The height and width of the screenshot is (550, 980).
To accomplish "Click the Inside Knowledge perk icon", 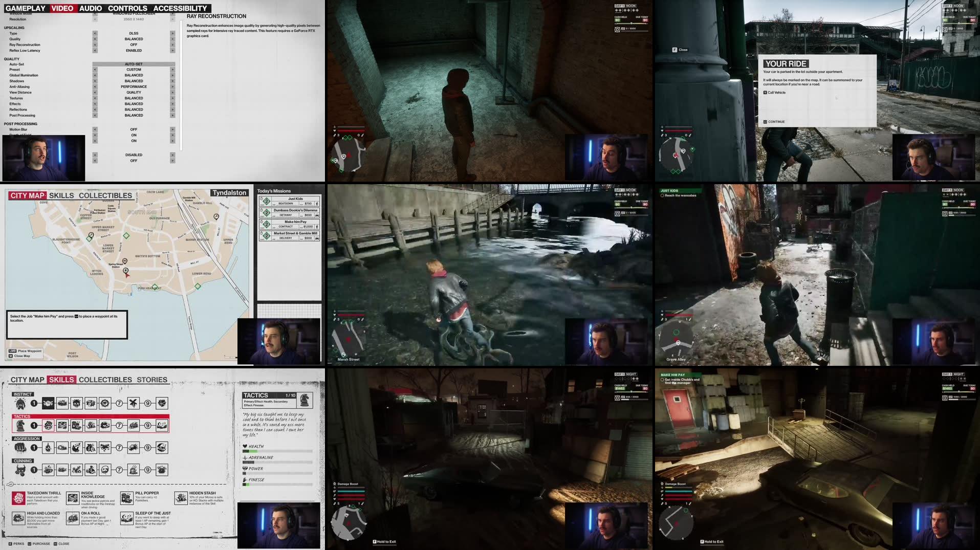I will point(73,497).
